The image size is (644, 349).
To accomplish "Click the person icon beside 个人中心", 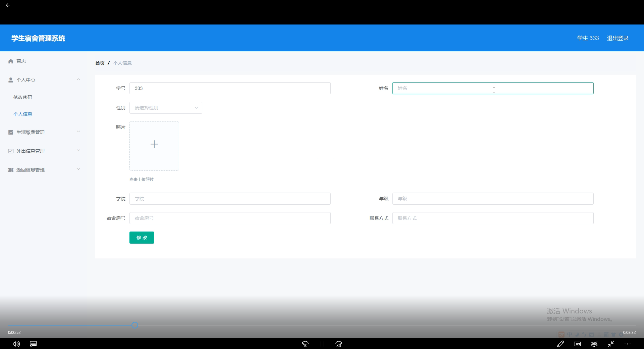I will (x=11, y=80).
